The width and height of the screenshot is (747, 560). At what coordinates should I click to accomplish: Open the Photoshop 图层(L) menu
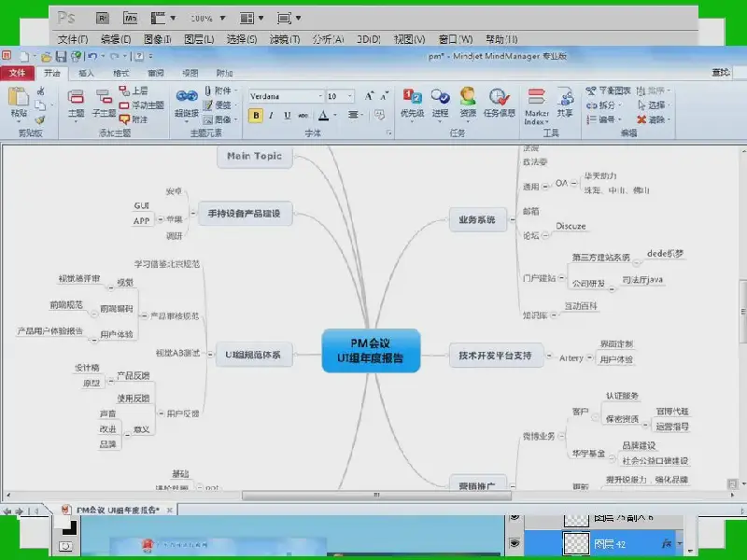point(199,39)
